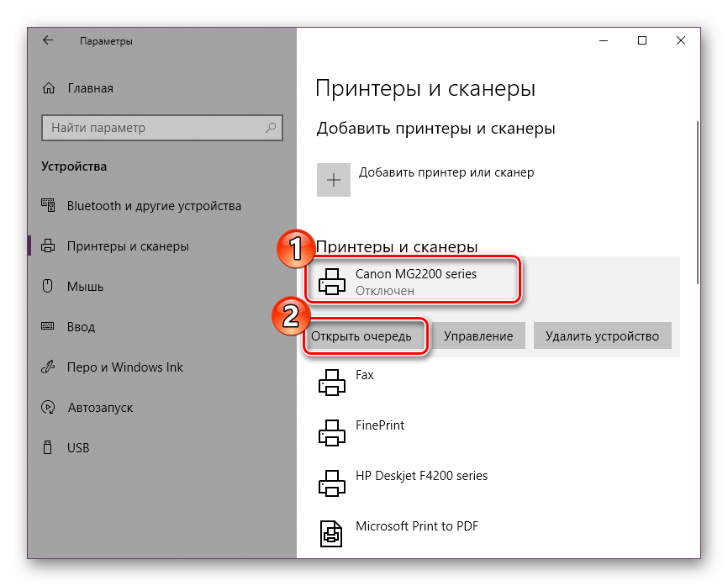Open the Главная home page
This screenshot has width=728, height=586.
(89, 88)
